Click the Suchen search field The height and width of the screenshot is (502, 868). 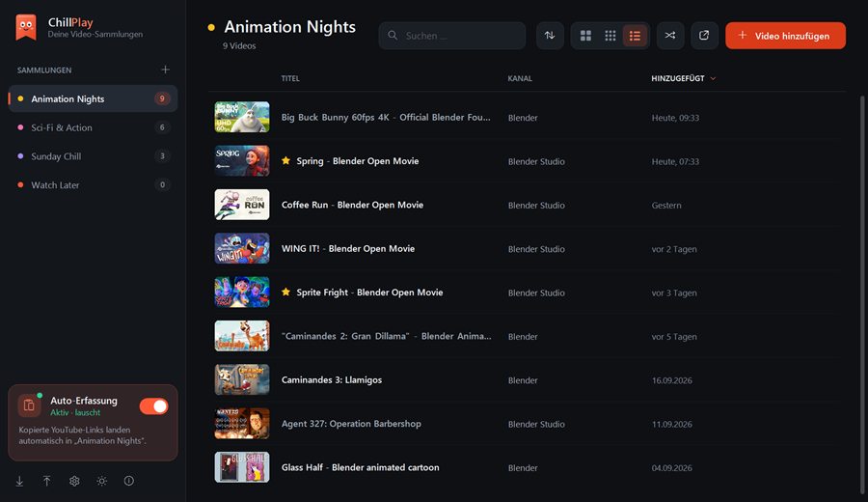(x=452, y=36)
